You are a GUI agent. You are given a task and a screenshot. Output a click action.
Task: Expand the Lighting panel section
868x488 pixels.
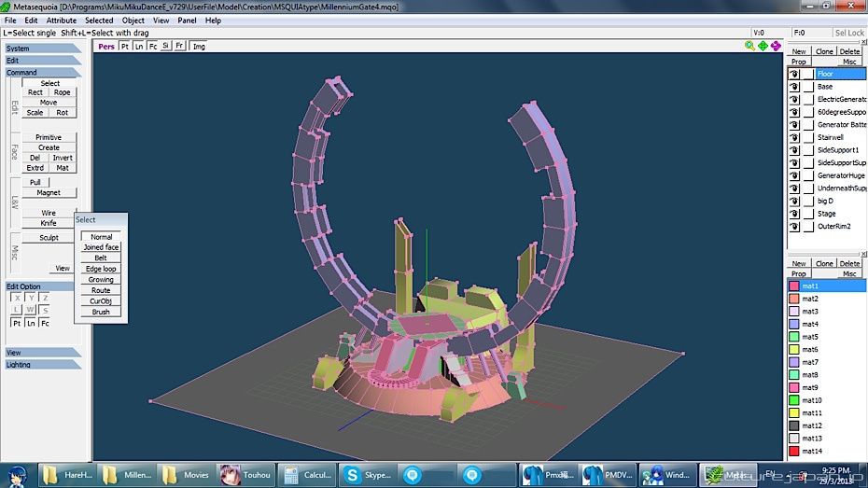pyautogui.click(x=43, y=365)
